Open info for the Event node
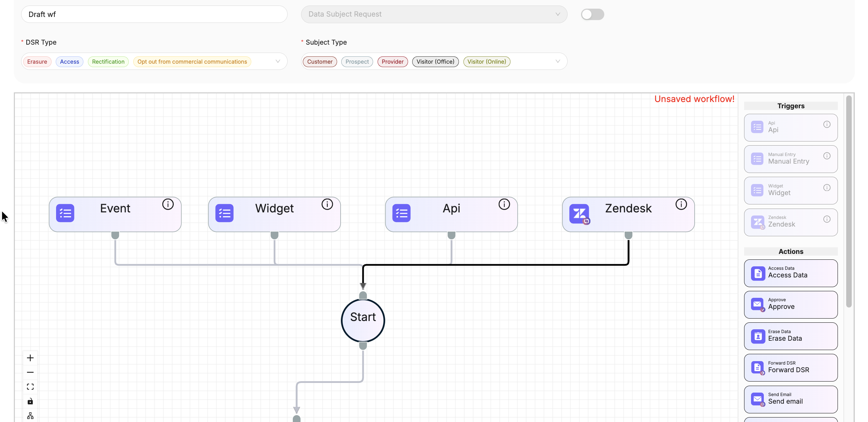This screenshot has height=422, width=868. click(x=168, y=204)
